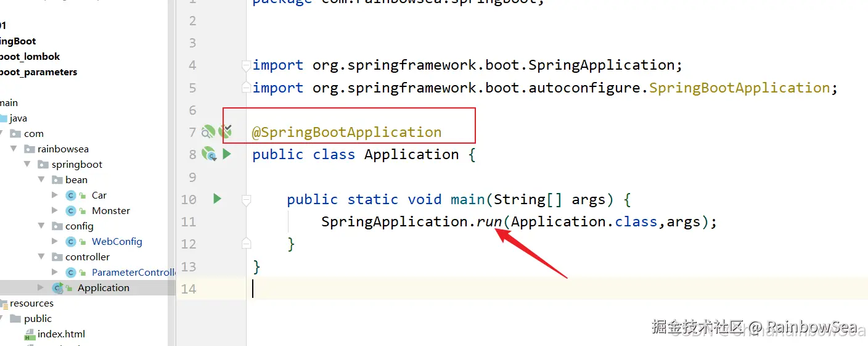Click the com package folder icon
The width and height of the screenshot is (868, 346).
coord(16,134)
